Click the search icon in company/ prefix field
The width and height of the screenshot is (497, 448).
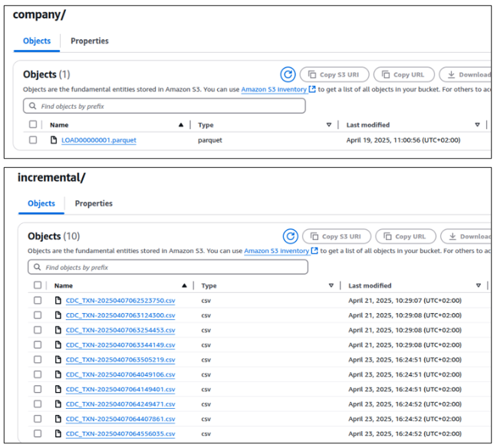point(32,106)
